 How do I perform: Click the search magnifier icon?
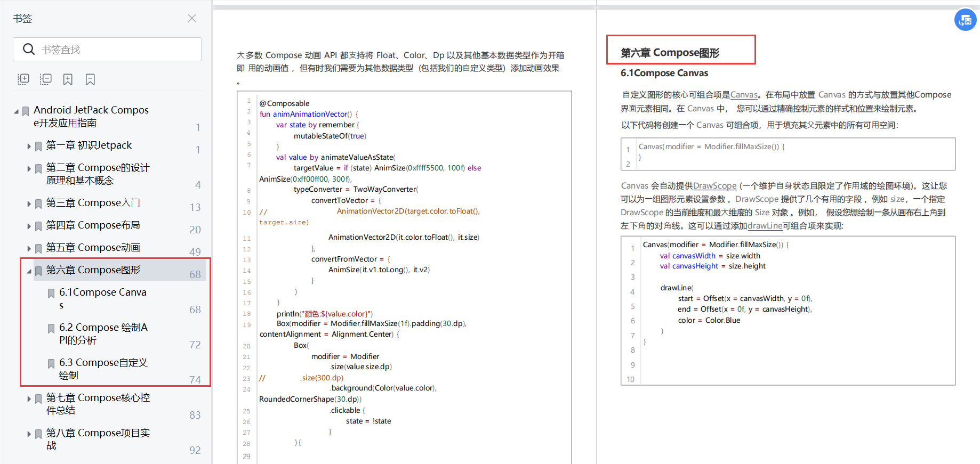coord(29,49)
